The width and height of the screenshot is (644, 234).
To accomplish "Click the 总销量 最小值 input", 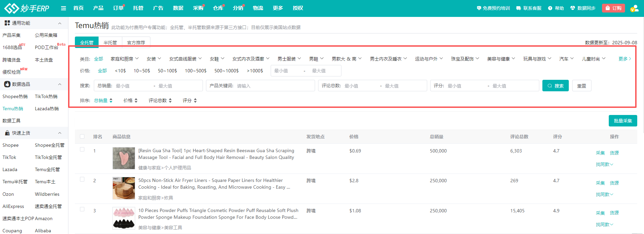I will [132, 86].
